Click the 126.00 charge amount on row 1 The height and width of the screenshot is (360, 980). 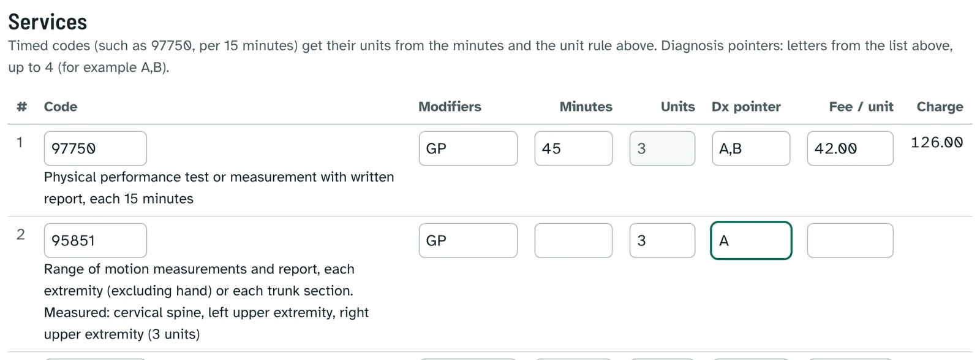coord(937,142)
